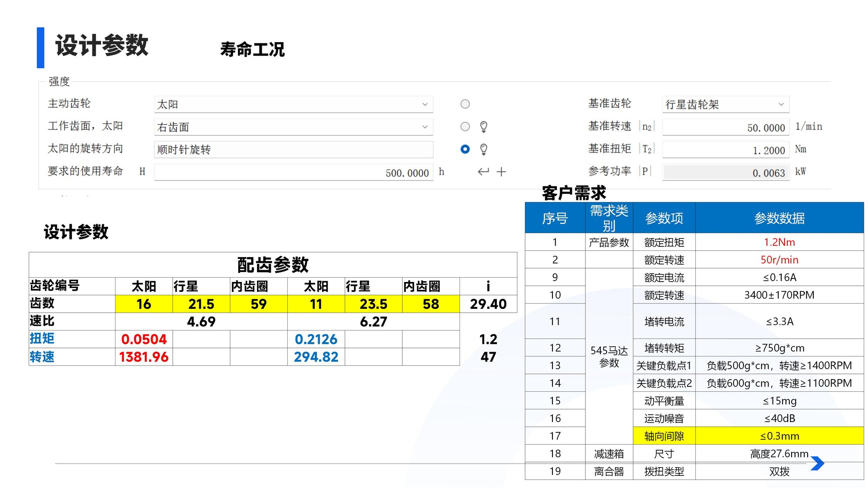Image resolution: width=868 pixels, height=488 pixels.
Task: Click the yellow tooth count cell 16
Action: [144, 304]
